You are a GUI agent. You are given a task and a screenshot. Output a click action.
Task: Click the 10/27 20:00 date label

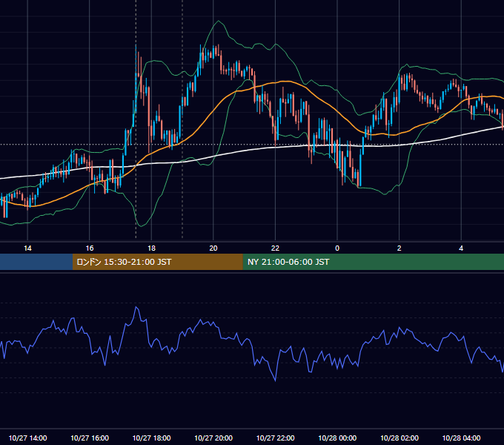pyautogui.click(x=213, y=438)
